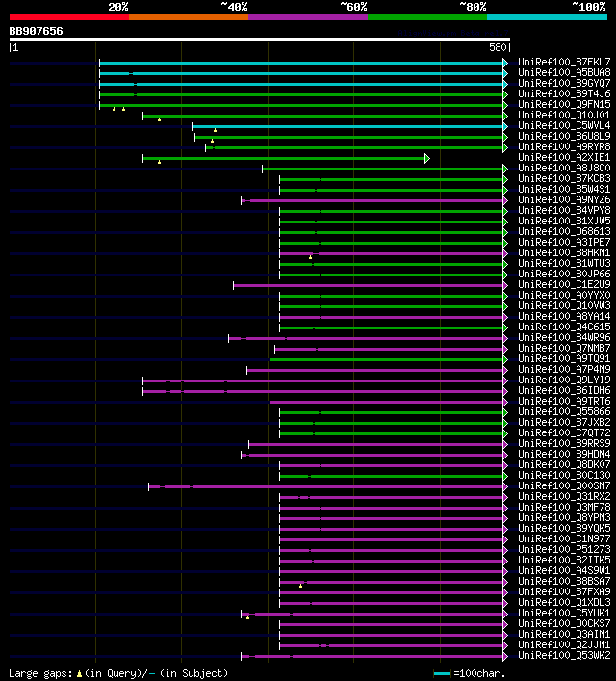Click the white query sequence ruler bar

(x=259, y=39)
